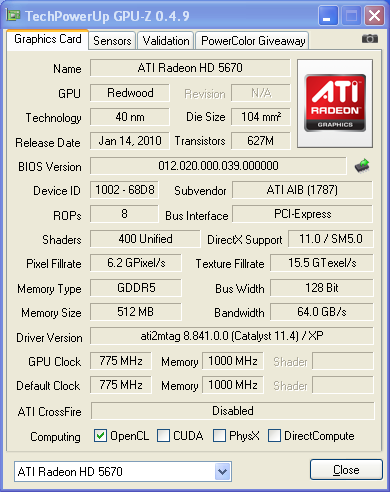Screen dimensions: 390x492
Task: Click the Device ID field 1002 - 68D8
Action: [124, 190]
